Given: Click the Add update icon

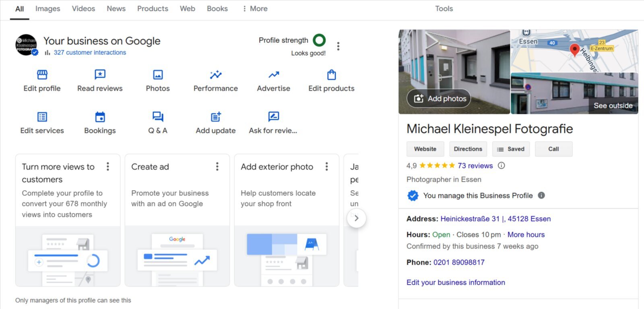Looking at the screenshot, I should click(x=216, y=117).
